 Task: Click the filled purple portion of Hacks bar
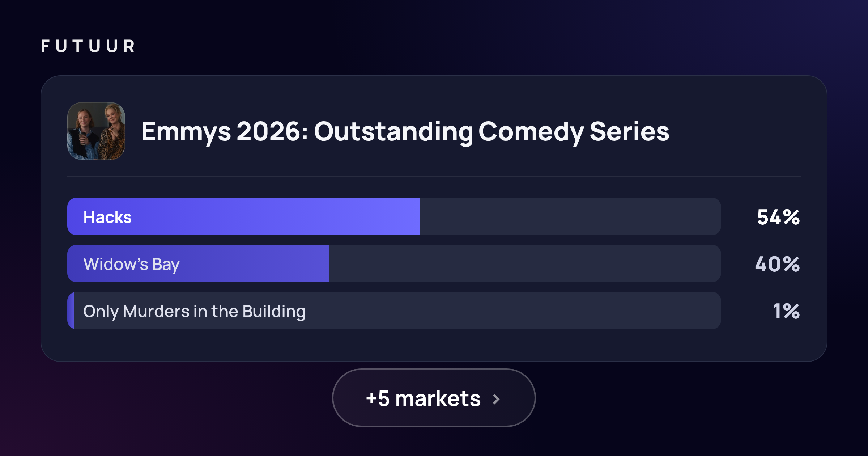point(244,216)
